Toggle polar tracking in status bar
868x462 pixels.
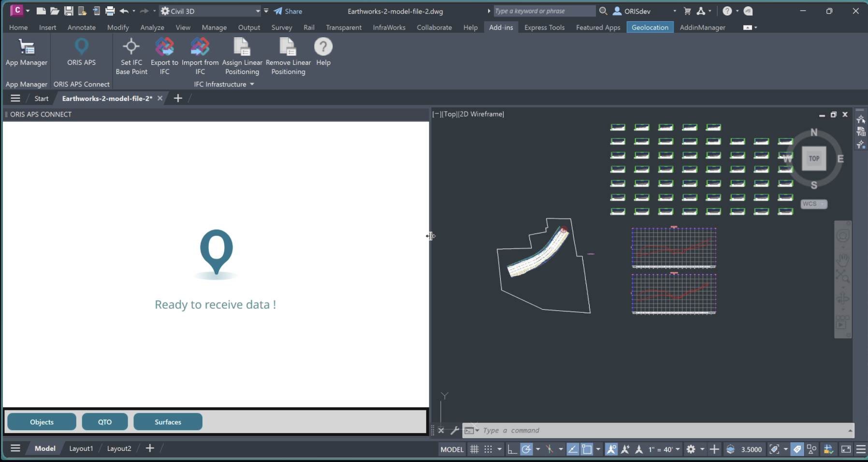tap(526, 449)
